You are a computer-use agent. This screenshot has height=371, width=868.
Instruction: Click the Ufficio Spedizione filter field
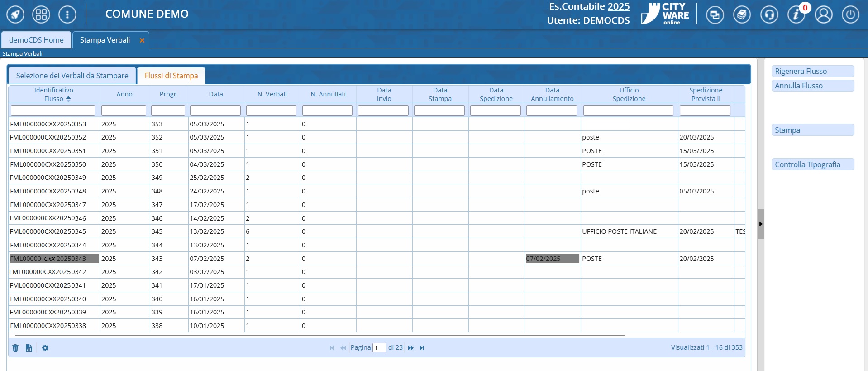[x=628, y=110]
